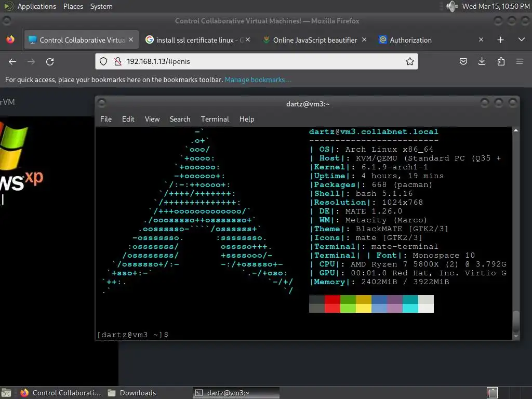532x399 pixels.
Task: Switch to Control Collaborati... taskbar button
Action: (x=60, y=393)
